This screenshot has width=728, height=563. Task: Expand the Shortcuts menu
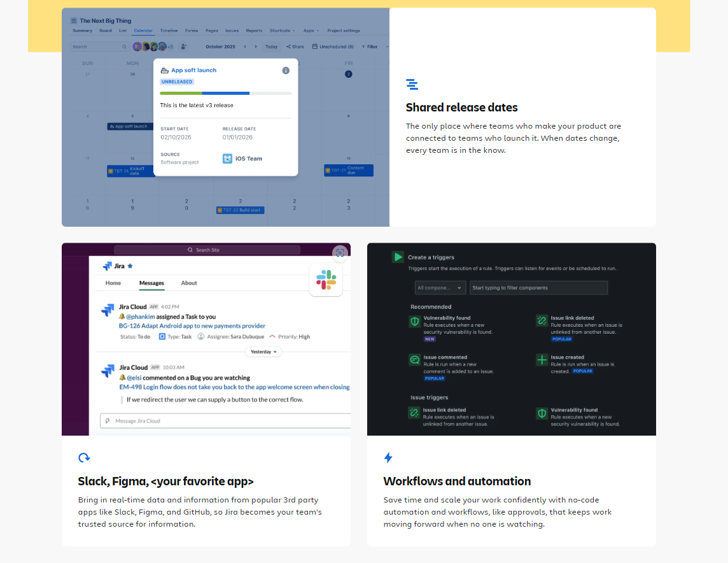click(283, 31)
